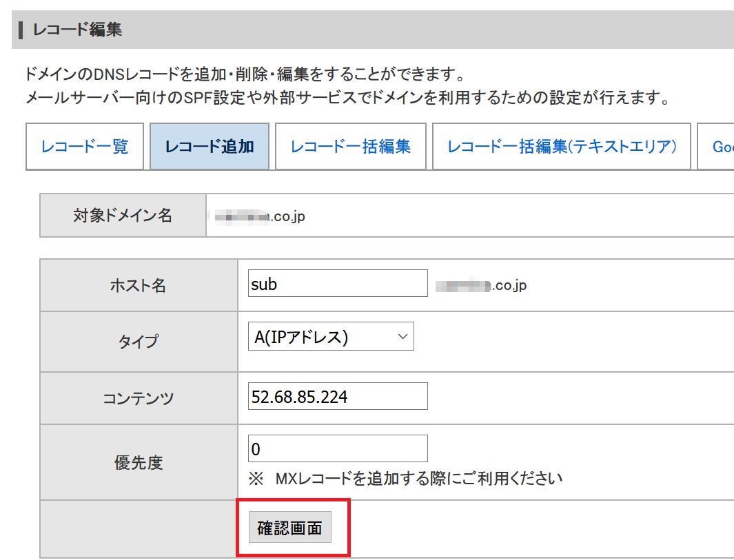This screenshot has height=560, width=734.
Task: Click the ホスト名 row label
Action: (139, 285)
